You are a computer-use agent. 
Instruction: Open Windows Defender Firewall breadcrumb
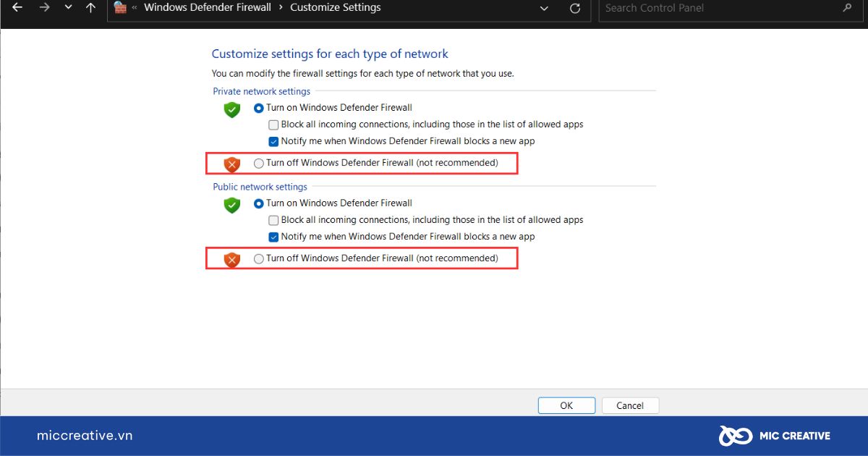click(x=208, y=8)
